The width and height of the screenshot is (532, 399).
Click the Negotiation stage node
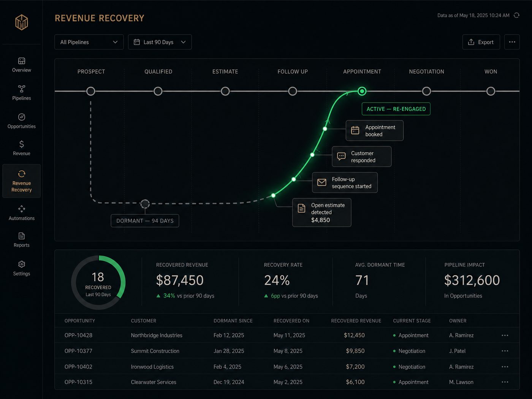tap(427, 91)
